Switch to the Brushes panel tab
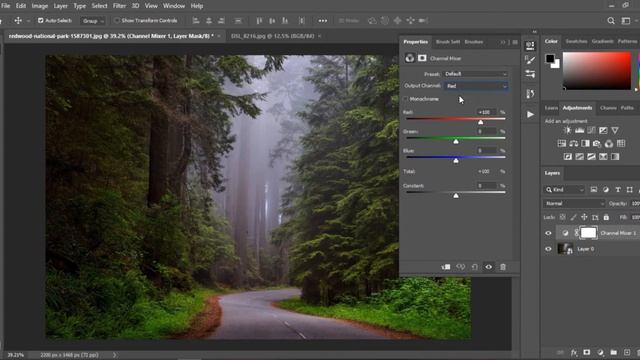The height and width of the screenshot is (360, 640). [x=474, y=42]
